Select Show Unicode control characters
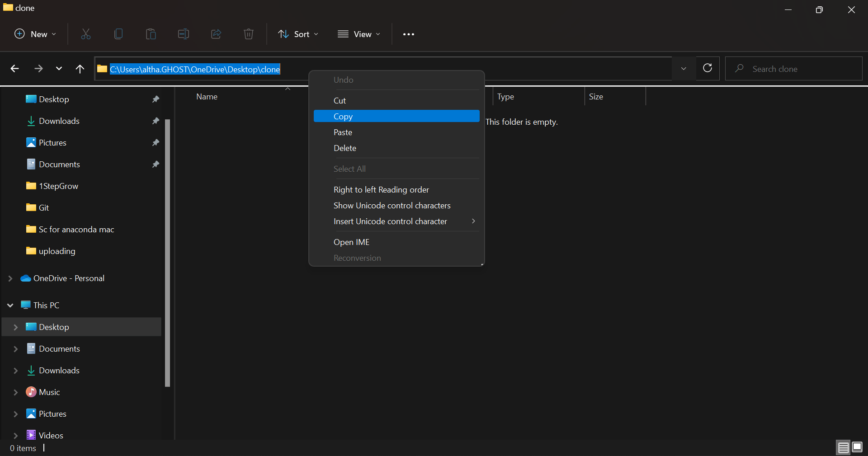 (396, 205)
